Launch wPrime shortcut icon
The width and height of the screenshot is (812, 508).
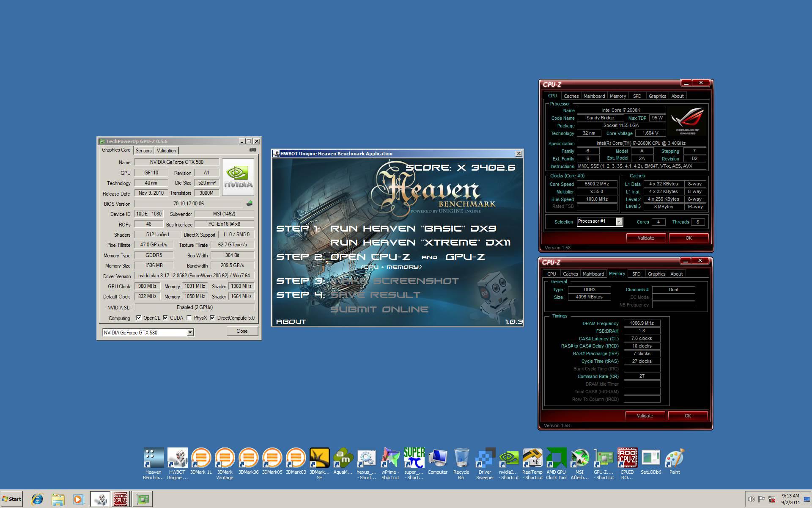click(x=390, y=464)
